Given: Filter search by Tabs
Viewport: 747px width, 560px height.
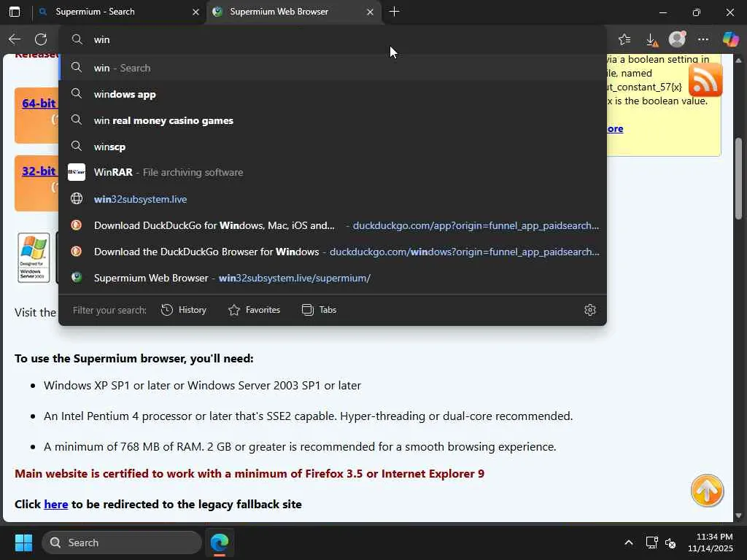Looking at the screenshot, I should (x=320, y=310).
